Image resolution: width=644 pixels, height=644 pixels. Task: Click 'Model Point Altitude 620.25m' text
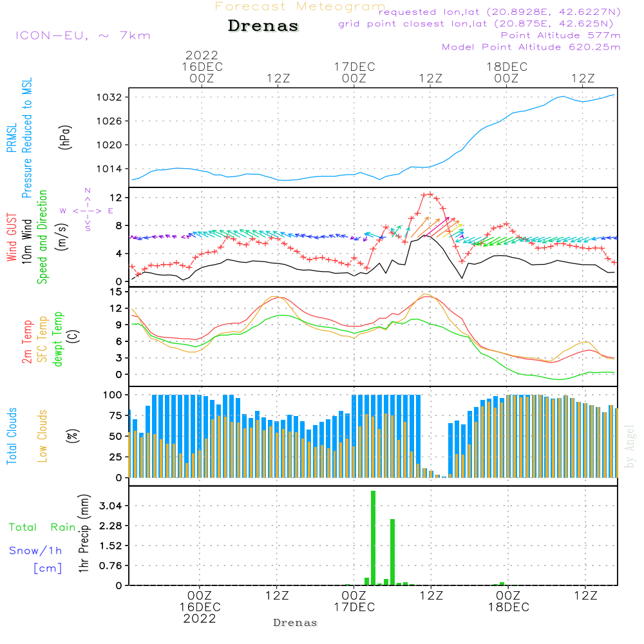[531, 47]
